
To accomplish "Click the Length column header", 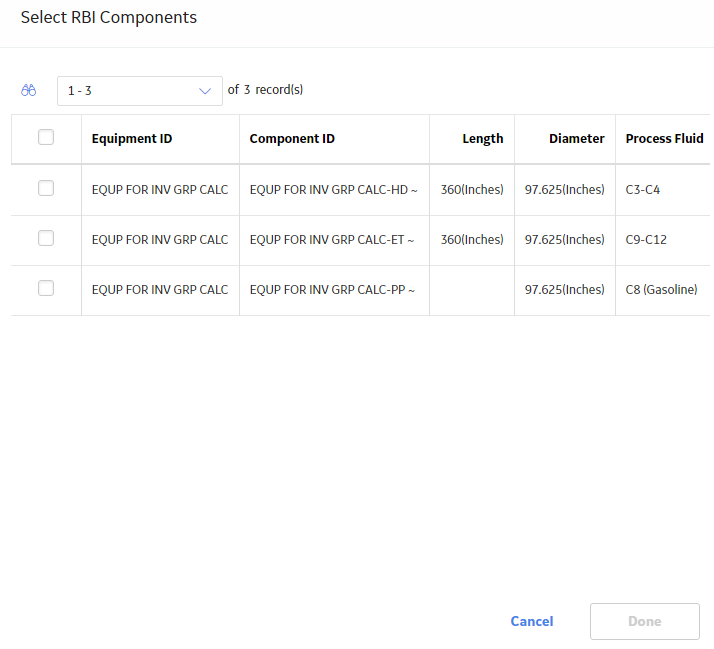I will [483, 138].
